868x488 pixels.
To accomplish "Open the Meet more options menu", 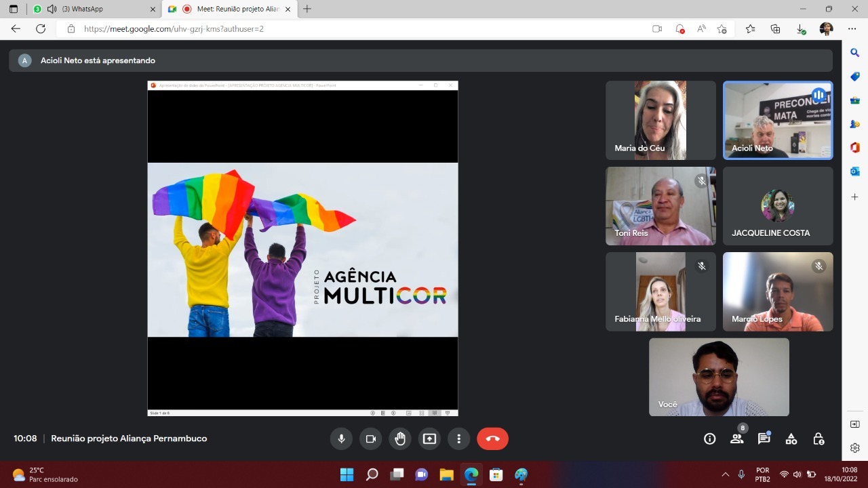I will click(x=459, y=439).
